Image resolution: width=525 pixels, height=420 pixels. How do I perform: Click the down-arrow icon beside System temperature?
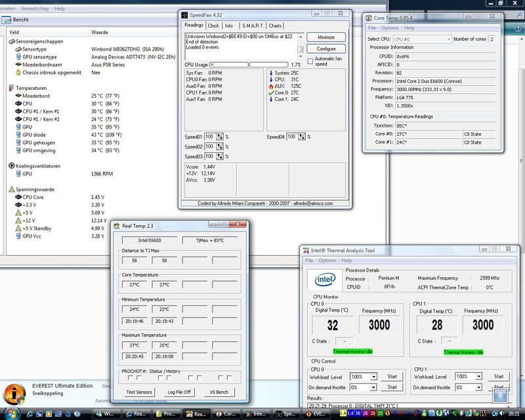(271, 73)
